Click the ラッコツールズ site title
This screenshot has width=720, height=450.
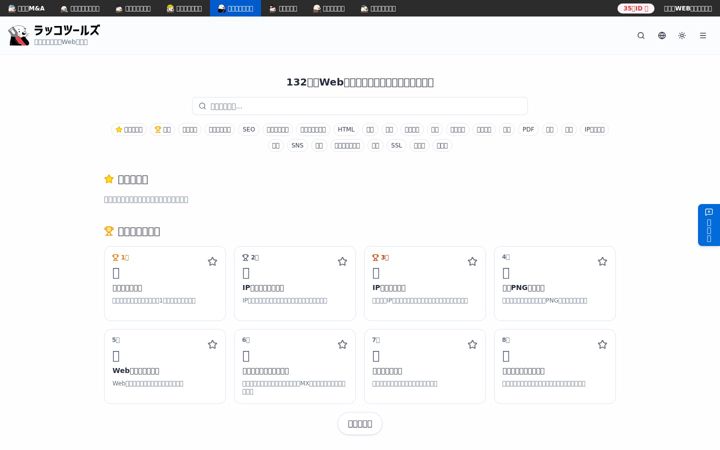(x=67, y=30)
